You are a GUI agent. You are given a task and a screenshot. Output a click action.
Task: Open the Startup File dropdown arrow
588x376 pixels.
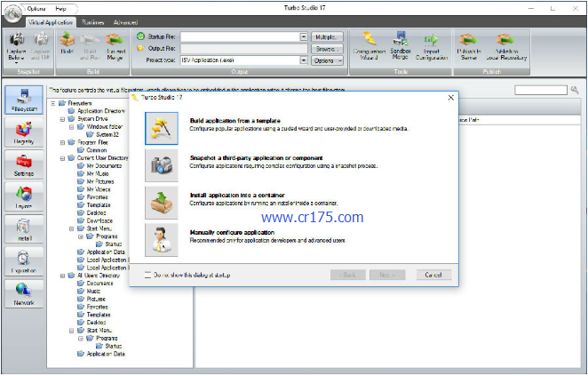[x=304, y=36]
